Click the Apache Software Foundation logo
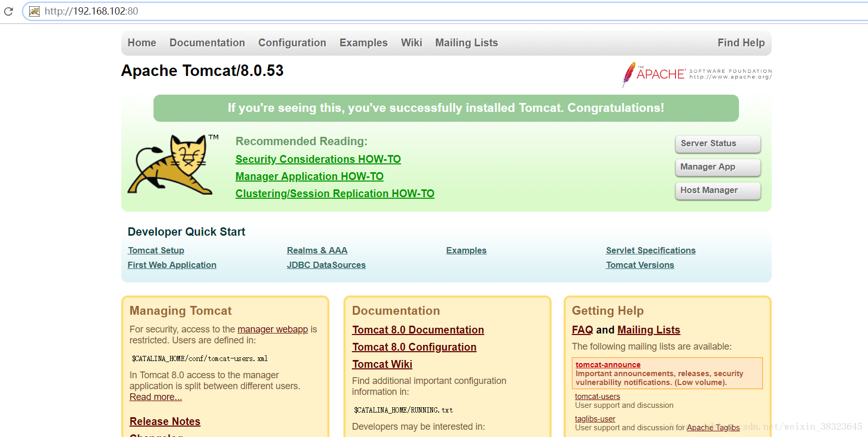The height and width of the screenshot is (437, 868). [x=697, y=74]
